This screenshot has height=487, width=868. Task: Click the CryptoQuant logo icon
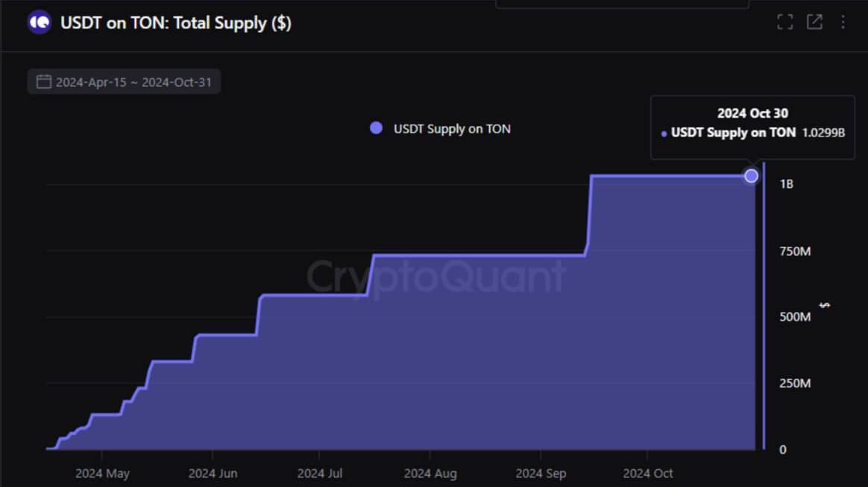pos(40,22)
